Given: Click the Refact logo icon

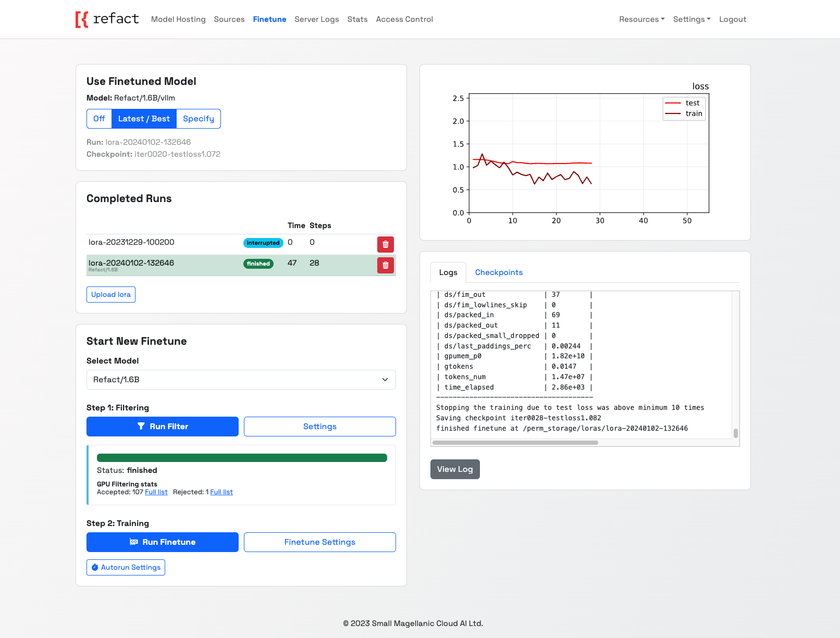Looking at the screenshot, I should [82, 19].
